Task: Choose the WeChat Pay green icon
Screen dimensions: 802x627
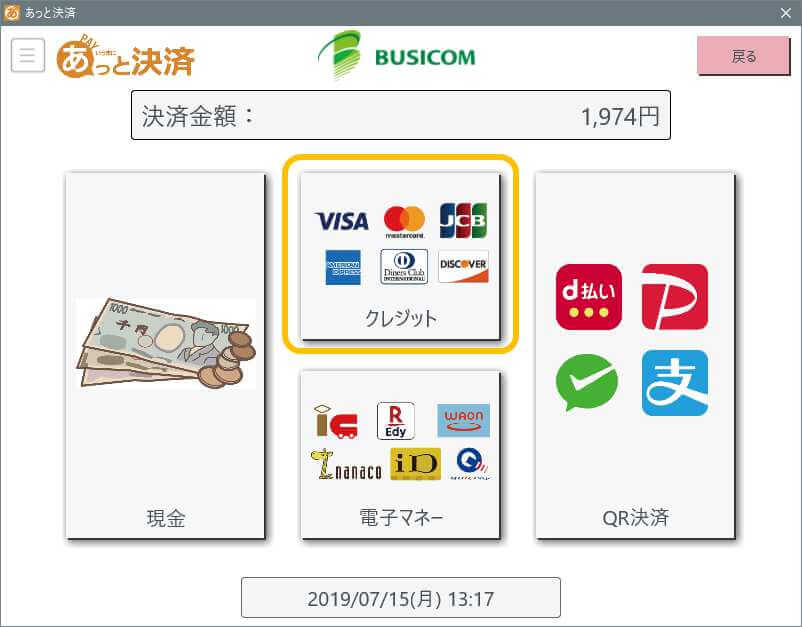Action: [x=587, y=383]
